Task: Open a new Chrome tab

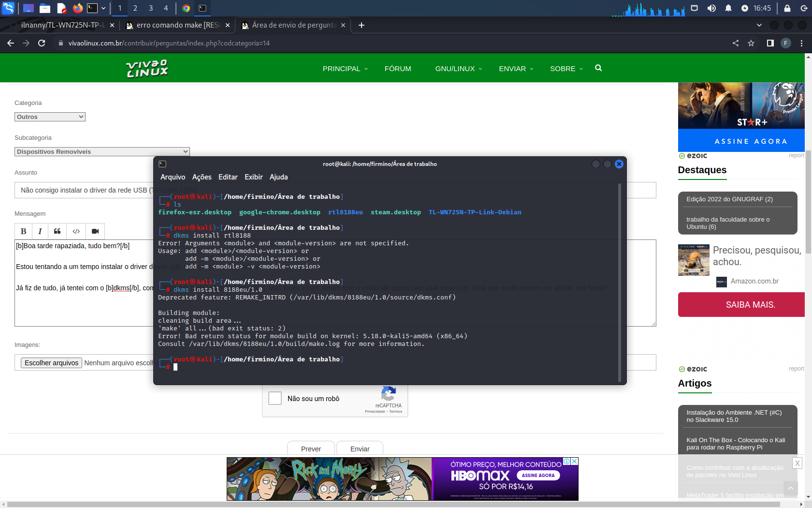Action: coord(362,25)
